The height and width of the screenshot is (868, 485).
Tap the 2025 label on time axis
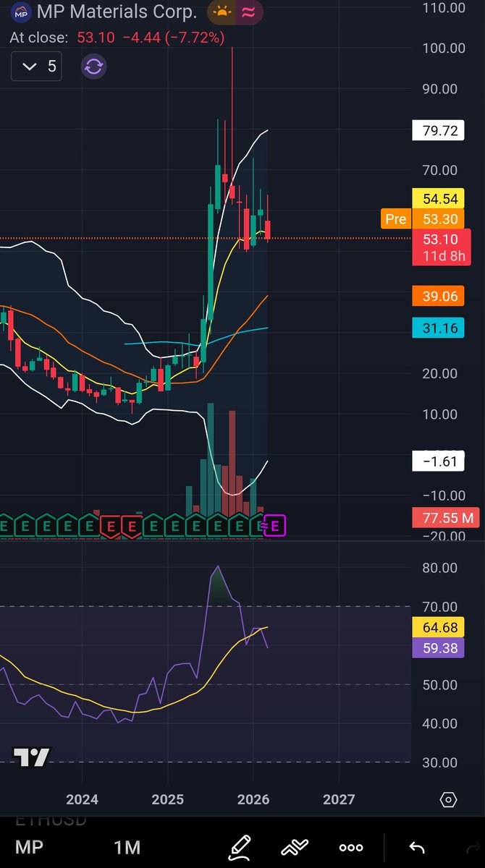(x=168, y=799)
